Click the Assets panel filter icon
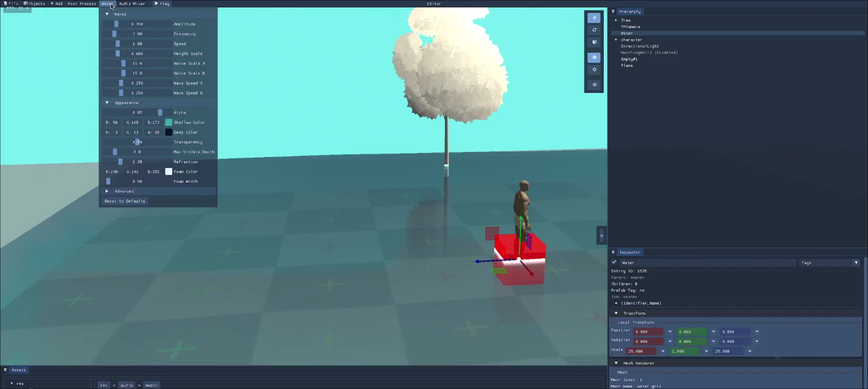 point(5,370)
